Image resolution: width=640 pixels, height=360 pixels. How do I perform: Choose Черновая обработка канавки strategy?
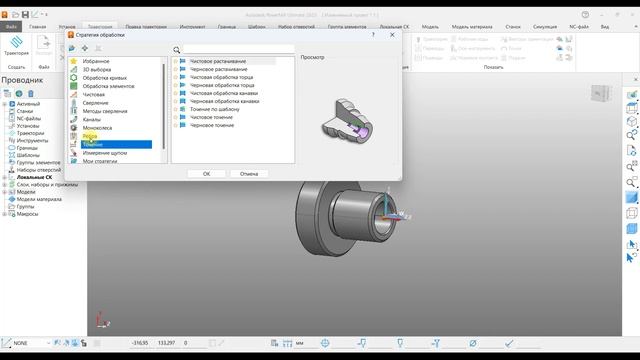tap(224, 101)
